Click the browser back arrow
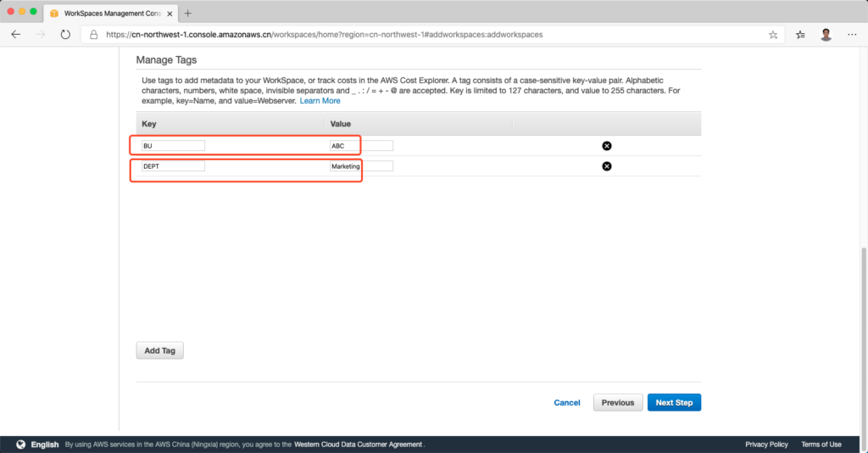This screenshot has height=453, width=868. pyautogui.click(x=16, y=35)
